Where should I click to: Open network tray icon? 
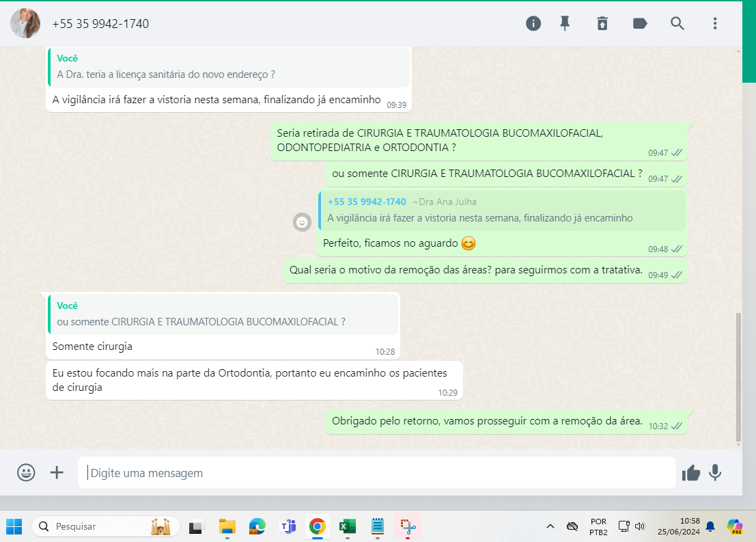click(624, 526)
